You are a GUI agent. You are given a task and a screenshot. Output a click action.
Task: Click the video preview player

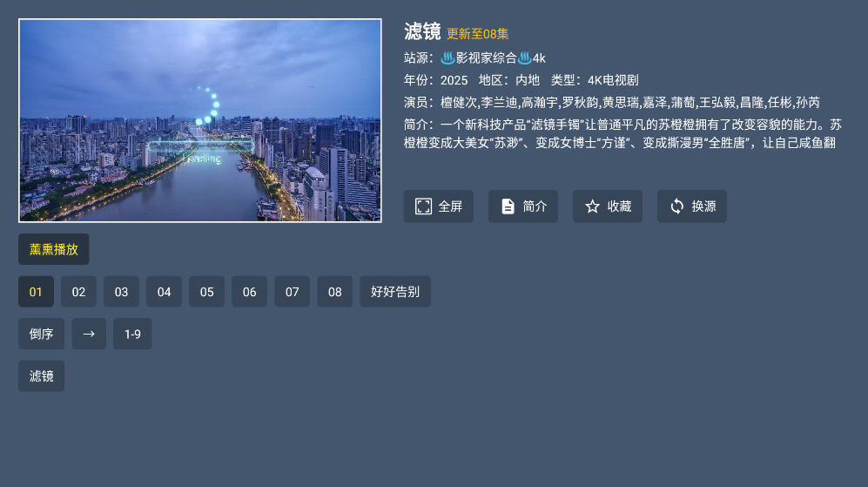(200, 120)
